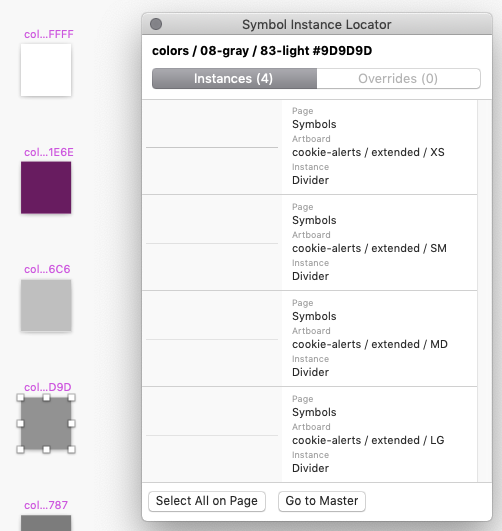Click the Select All on Page button

pos(207,501)
